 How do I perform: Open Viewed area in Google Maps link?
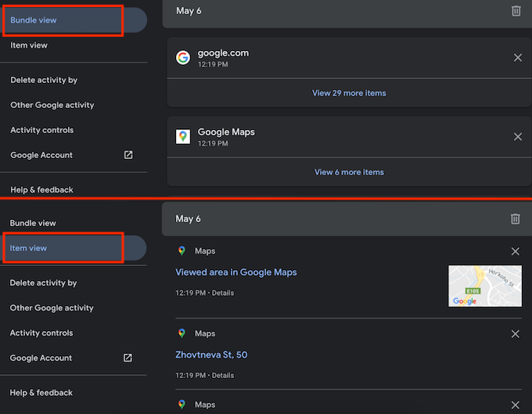pyautogui.click(x=235, y=272)
